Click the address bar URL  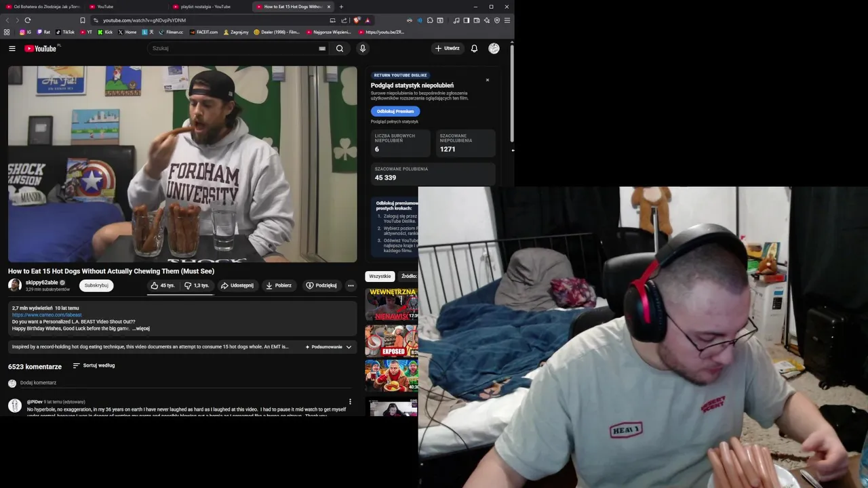click(144, 20)
